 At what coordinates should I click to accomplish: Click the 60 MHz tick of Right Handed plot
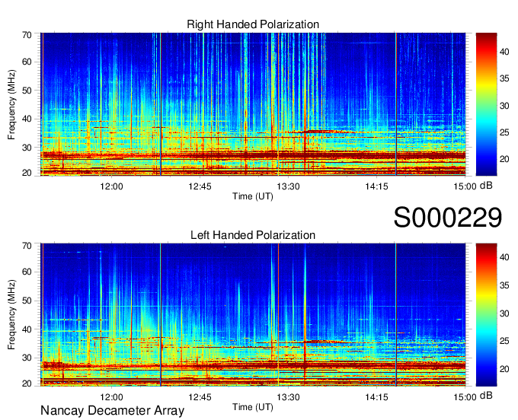click(x=27, y=62)
